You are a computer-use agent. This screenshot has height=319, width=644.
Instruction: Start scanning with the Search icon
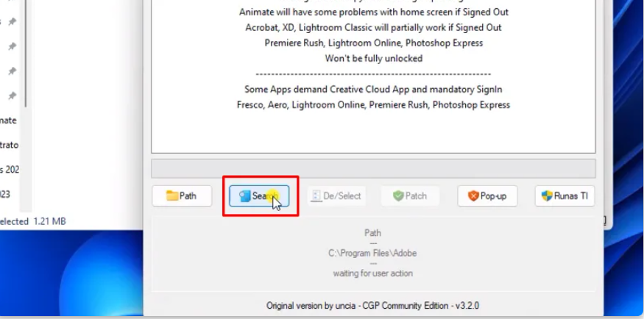click(245, 196)
